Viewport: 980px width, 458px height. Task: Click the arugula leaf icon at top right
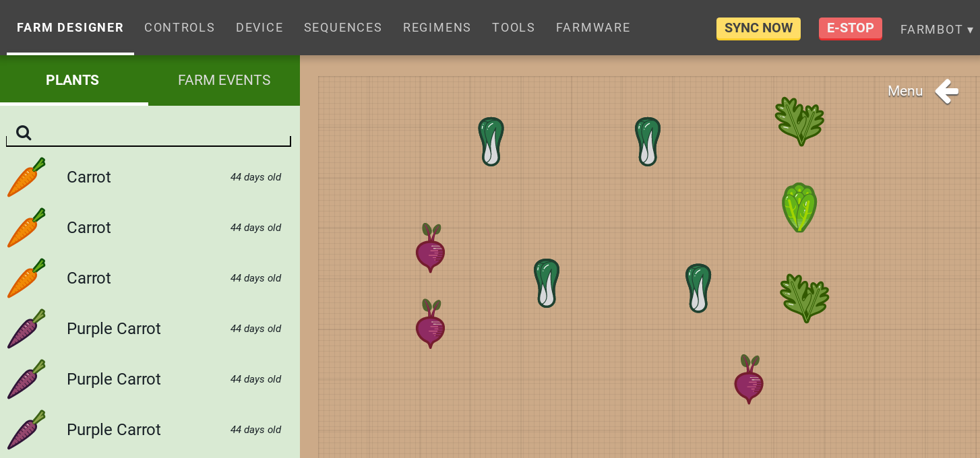tap(799, 121)
